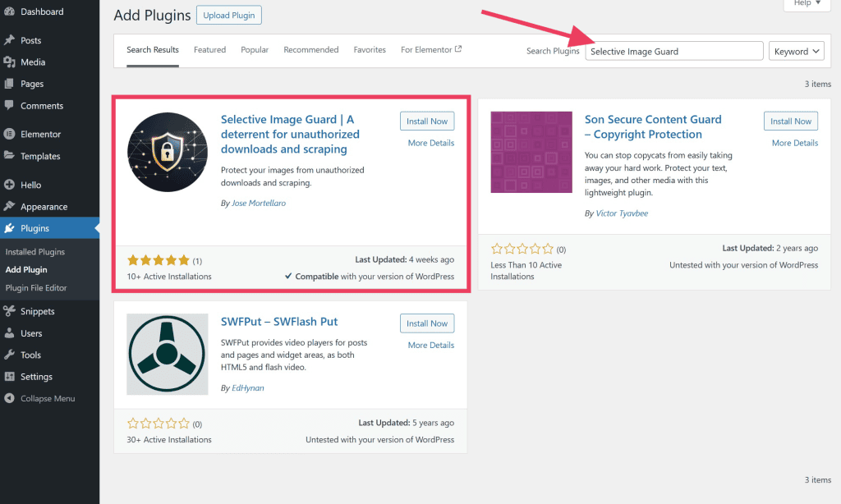Click the Media library icon
The image size is (841, 504).
pyautogui.click(x=9, y=62)
